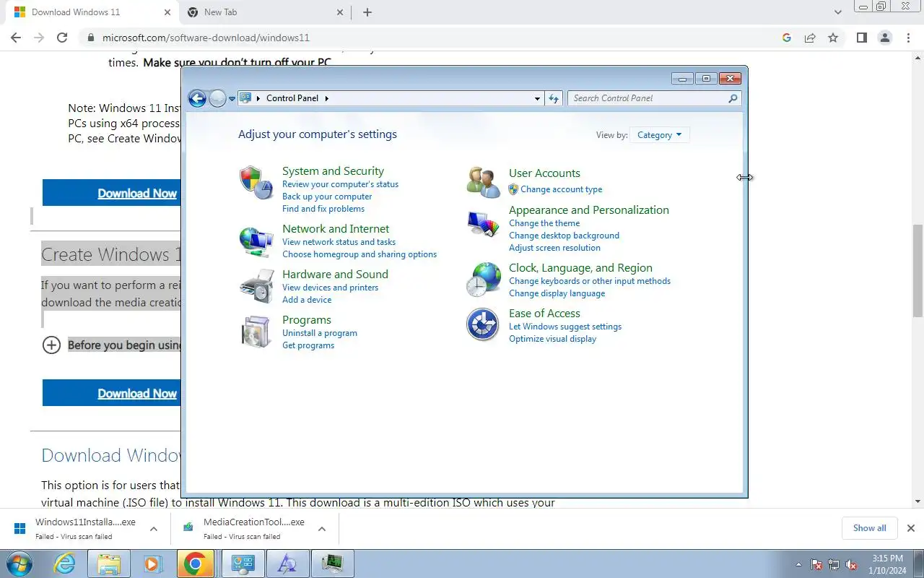Reload the Chrome page
The height and width of the screenshot is (578, 924).
[x=62, y=38]
